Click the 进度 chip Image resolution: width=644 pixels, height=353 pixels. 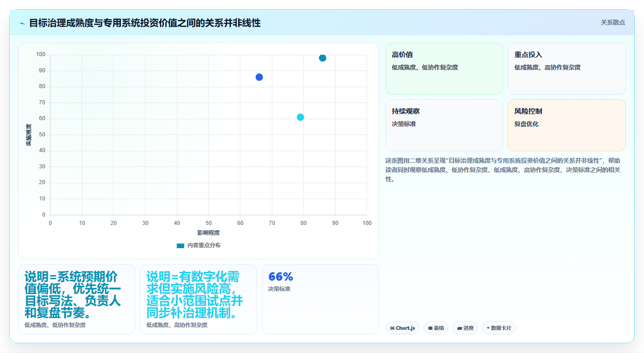coord(465,328)
